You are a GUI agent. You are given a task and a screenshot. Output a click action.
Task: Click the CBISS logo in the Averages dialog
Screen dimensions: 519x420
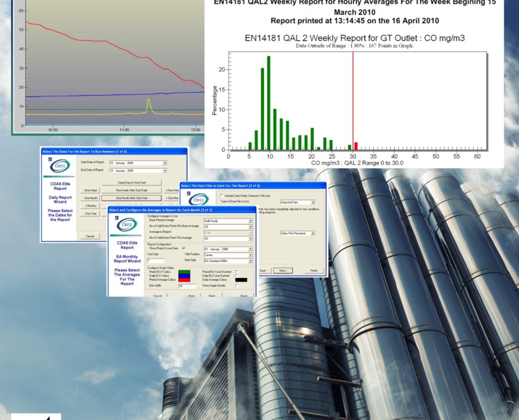[127, 225]
